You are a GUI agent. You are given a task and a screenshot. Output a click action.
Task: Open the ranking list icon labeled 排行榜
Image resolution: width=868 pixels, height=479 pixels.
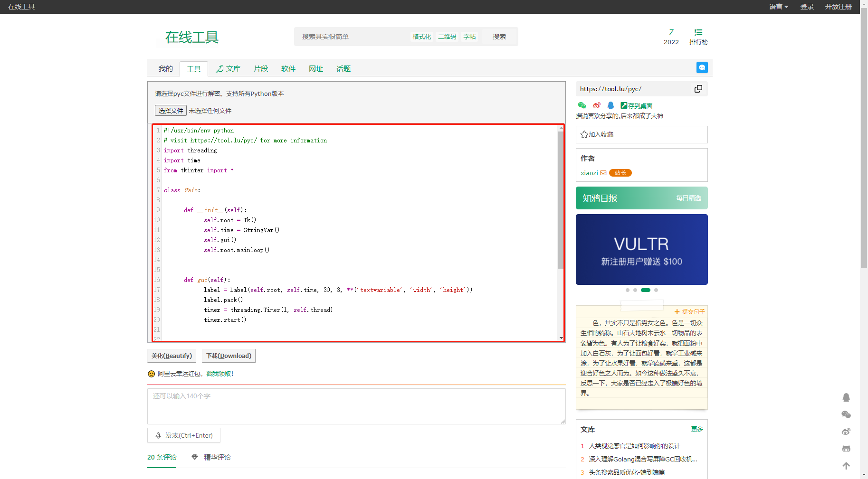click(x=698, y=36)
